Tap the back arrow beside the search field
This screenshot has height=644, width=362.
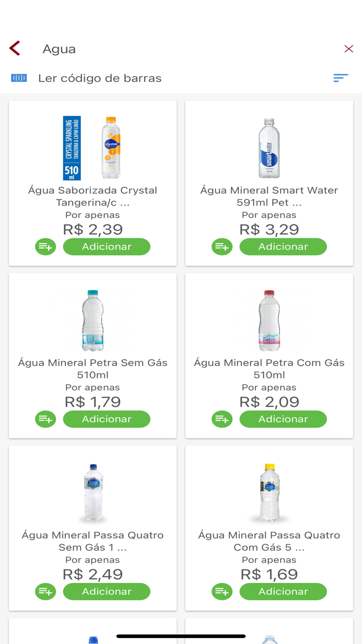14,48
